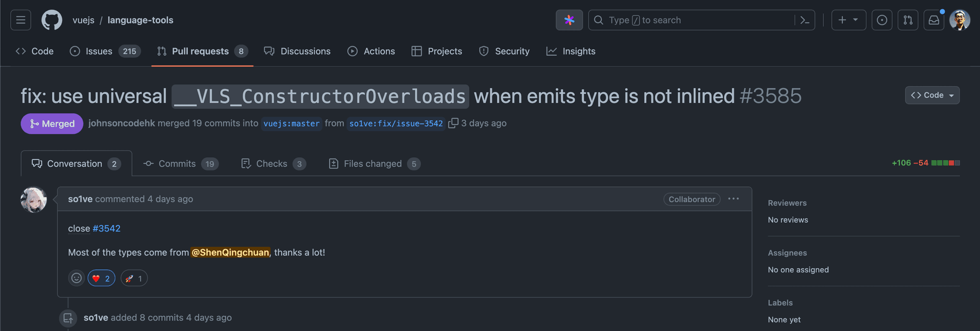Image resolution: width=980 pixels, height=331 pixels.
Task: Open the comment options ellipsis menu
Action: [733, 199]
